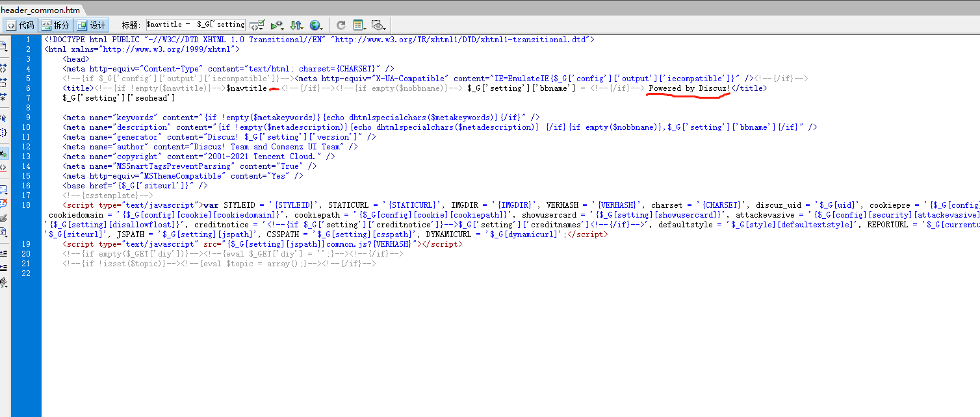Click the Select Parent Tag coding toolbar icon
980x417 pixels.
(x=4, y=118)
